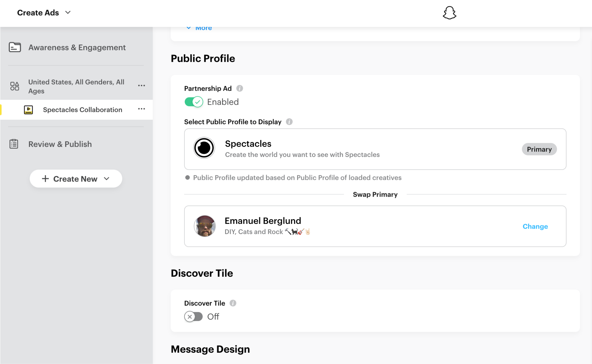This screenshot has width=592, height=364.
Task: Disable the Partnership Ad toggle
Action: pos(194,102)
